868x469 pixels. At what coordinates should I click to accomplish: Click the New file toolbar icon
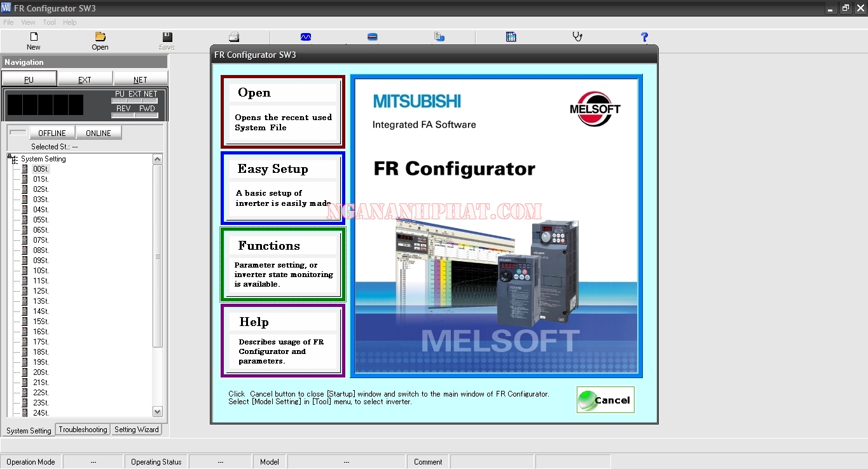point(34,37)
